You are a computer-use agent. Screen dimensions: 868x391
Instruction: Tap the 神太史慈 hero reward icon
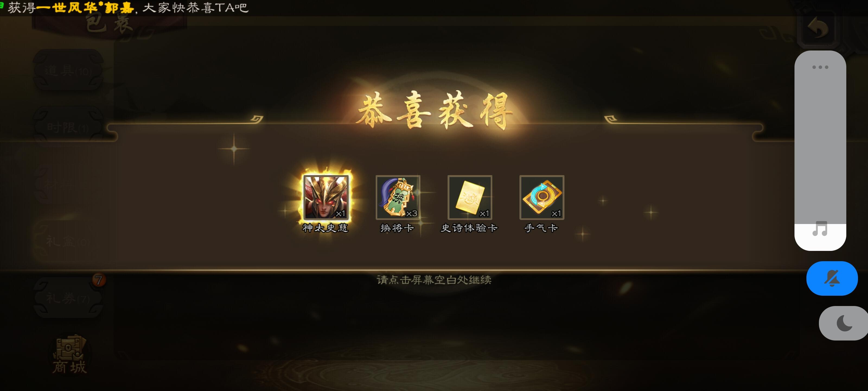(326, 197)
